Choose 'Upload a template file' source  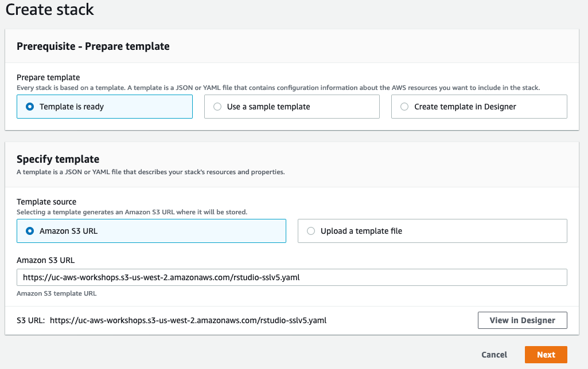(433, 231)
